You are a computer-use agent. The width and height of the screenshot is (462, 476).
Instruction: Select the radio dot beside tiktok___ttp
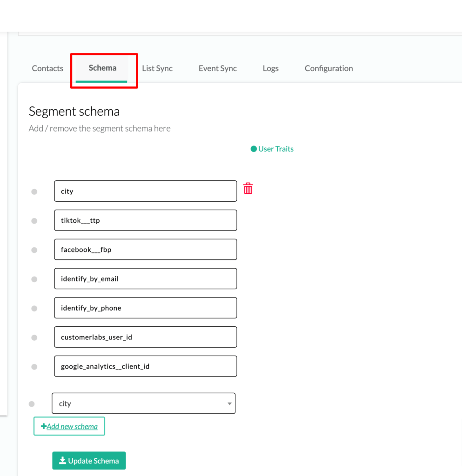point(34,221)
